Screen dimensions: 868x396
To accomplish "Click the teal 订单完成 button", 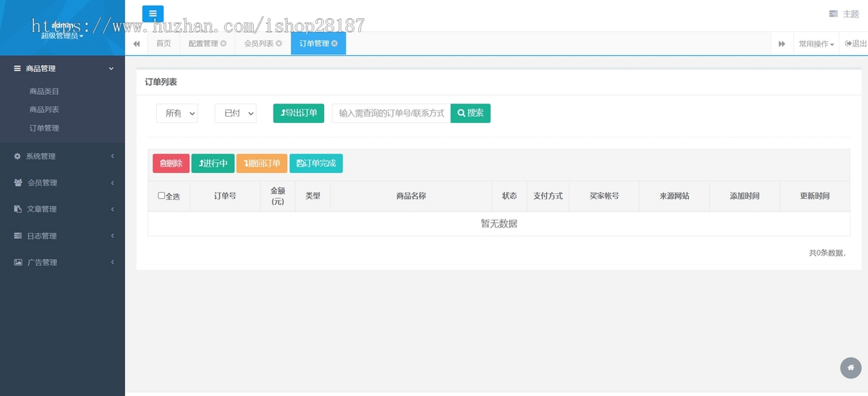I will pos(316,164).
